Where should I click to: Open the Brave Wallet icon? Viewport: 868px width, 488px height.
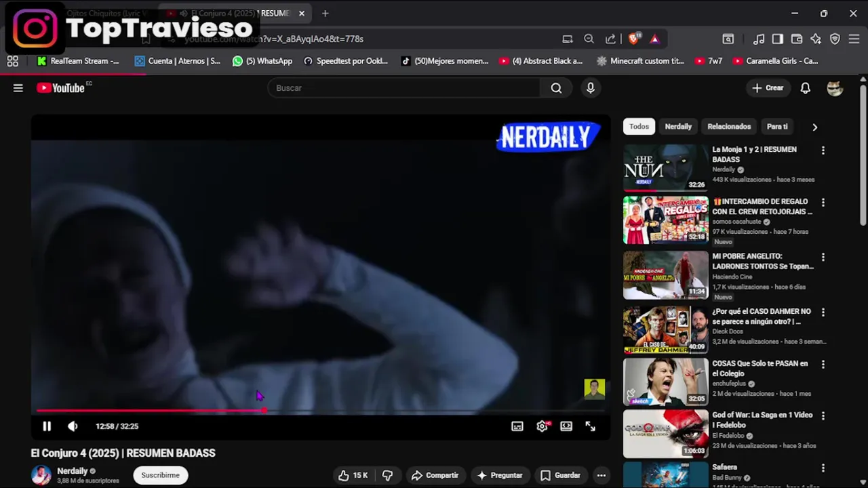click(x=797, y=39)
